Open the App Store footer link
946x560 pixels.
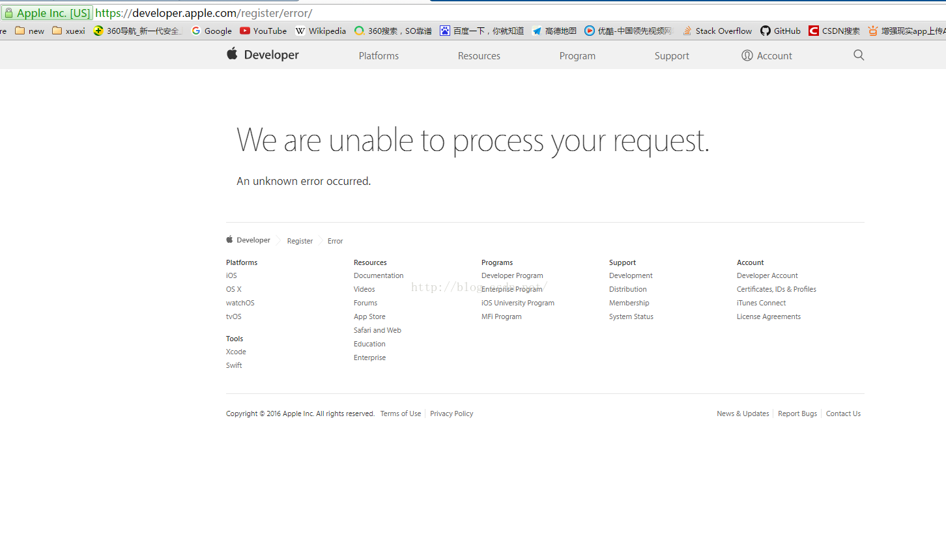coord(369,316)
